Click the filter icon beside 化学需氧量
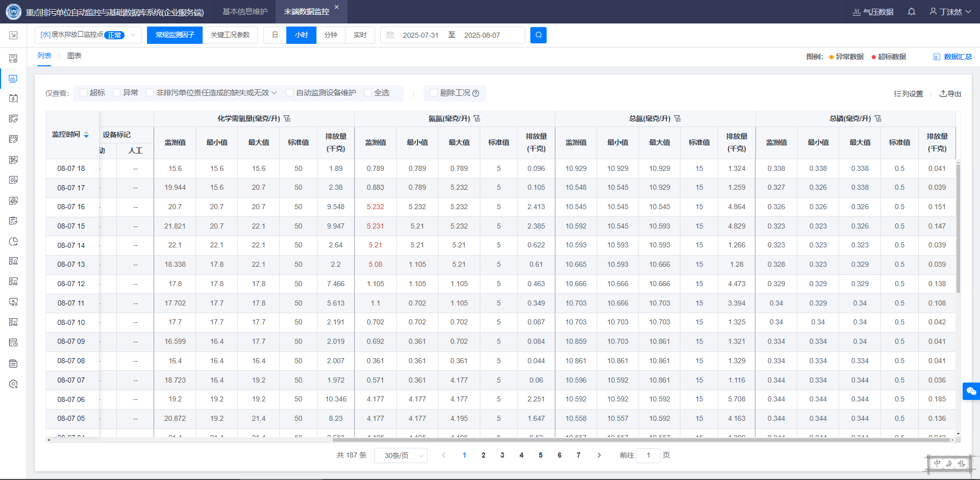This screenshot has height=480, width=980. (287, 118)
